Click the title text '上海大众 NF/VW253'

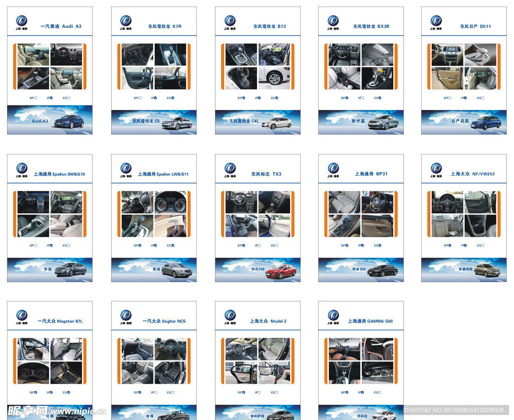(473, 174)
